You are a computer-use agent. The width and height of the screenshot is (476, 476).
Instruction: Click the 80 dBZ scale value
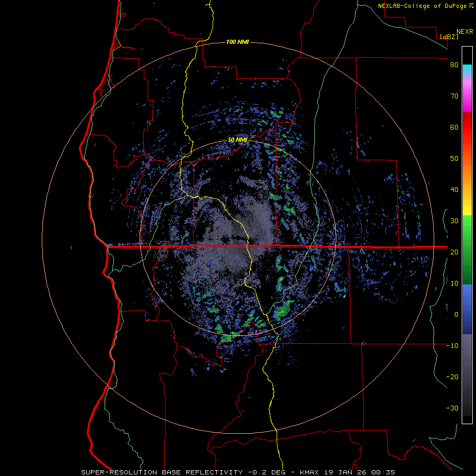tap(454, 65)
